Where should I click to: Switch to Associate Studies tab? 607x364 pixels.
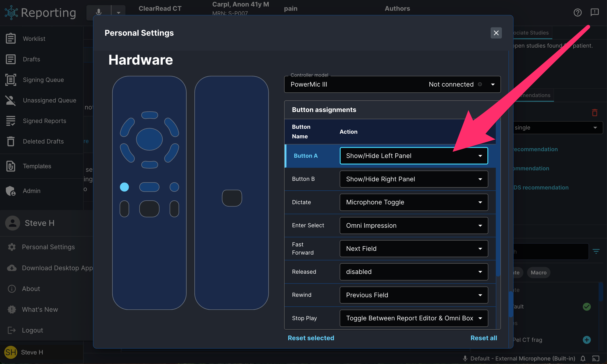[531, 33]
